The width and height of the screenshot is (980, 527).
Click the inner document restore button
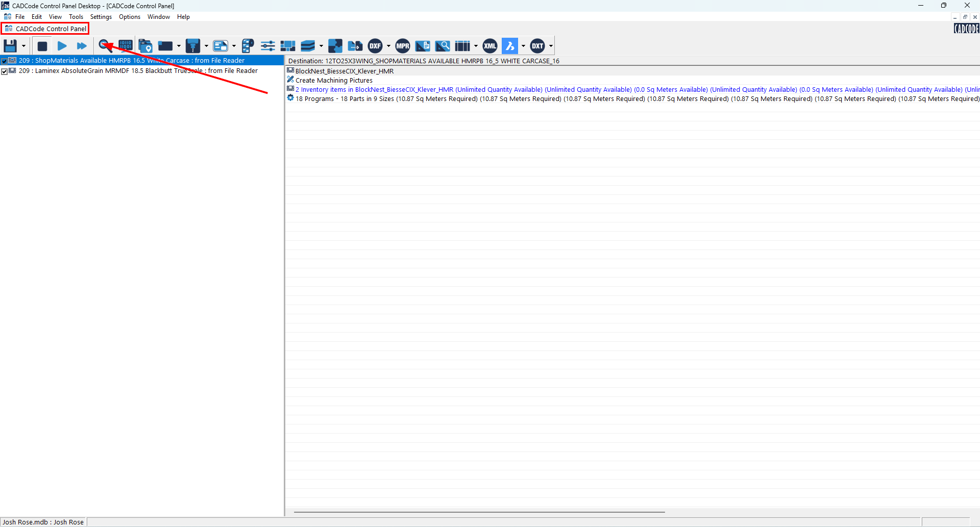(x=965, y=17)
